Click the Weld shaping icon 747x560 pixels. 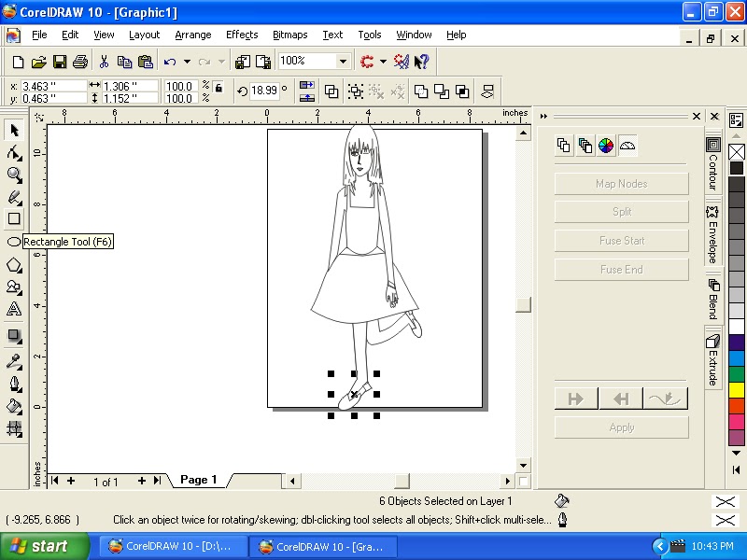(x=421, y=91)
